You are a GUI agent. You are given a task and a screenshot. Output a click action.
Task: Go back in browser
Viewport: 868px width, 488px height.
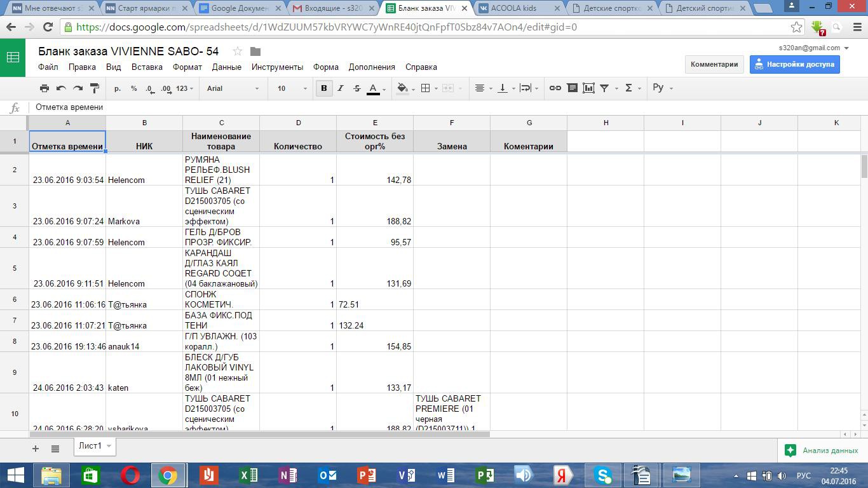[11, 27]
